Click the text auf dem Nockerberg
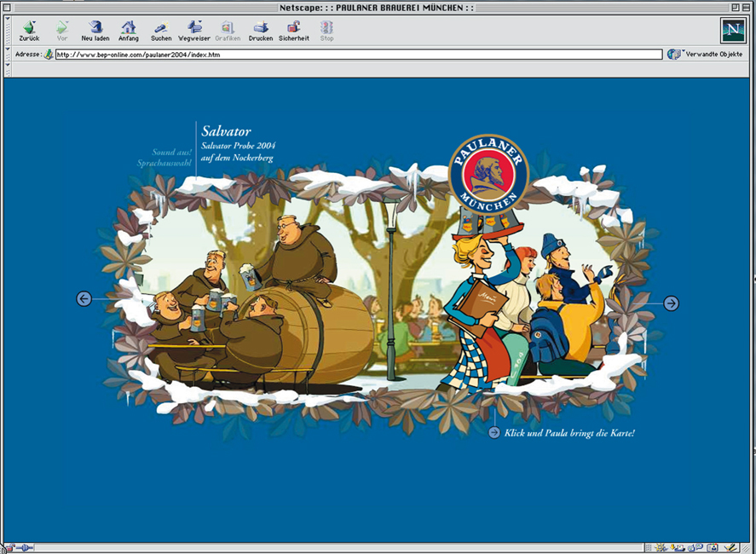The image size is (756, 554). pos(237,158)
